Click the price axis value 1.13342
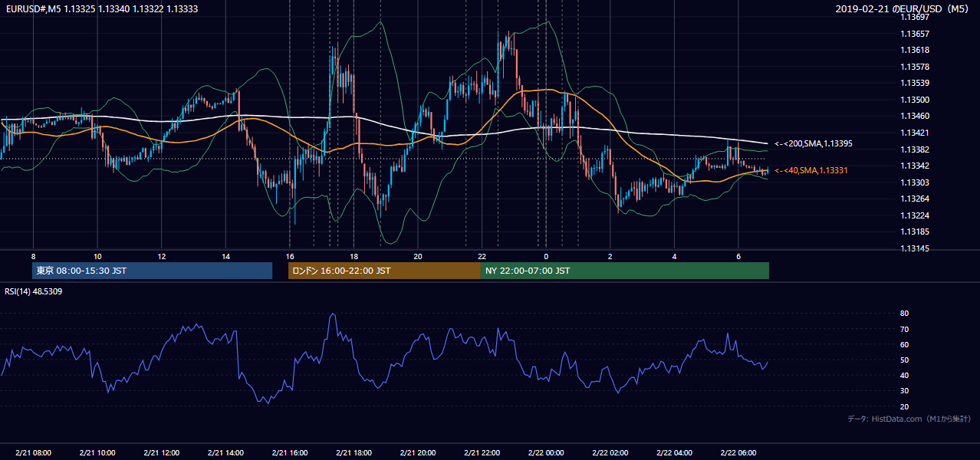Screen dimensions: 980x460 click(914, 166)
